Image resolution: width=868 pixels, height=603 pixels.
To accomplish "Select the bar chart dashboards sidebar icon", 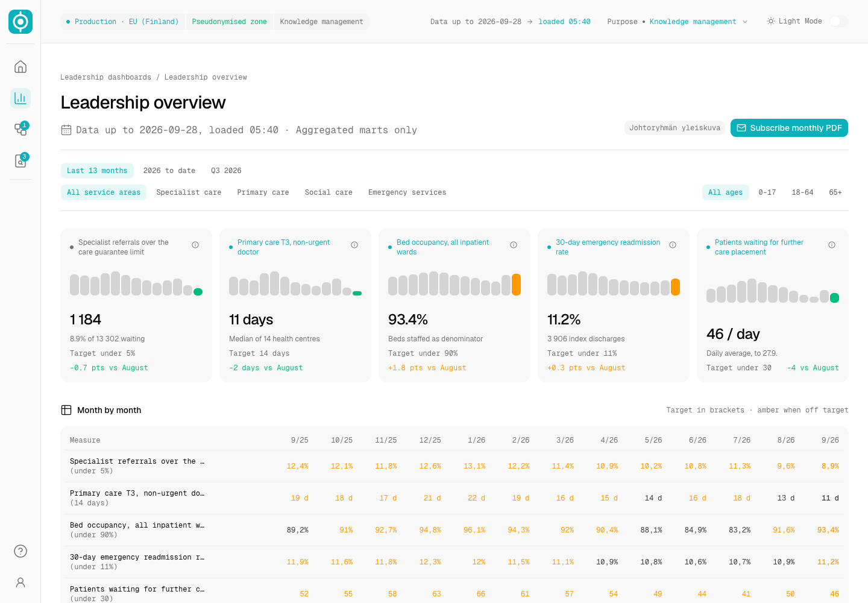I will tap(20, 98).
